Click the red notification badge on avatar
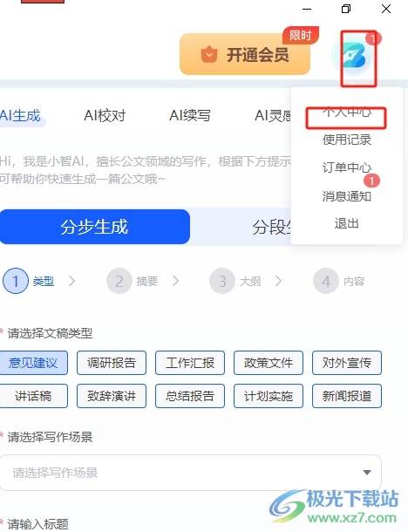Viewport: 408px width, 532px height. (373, 38)
